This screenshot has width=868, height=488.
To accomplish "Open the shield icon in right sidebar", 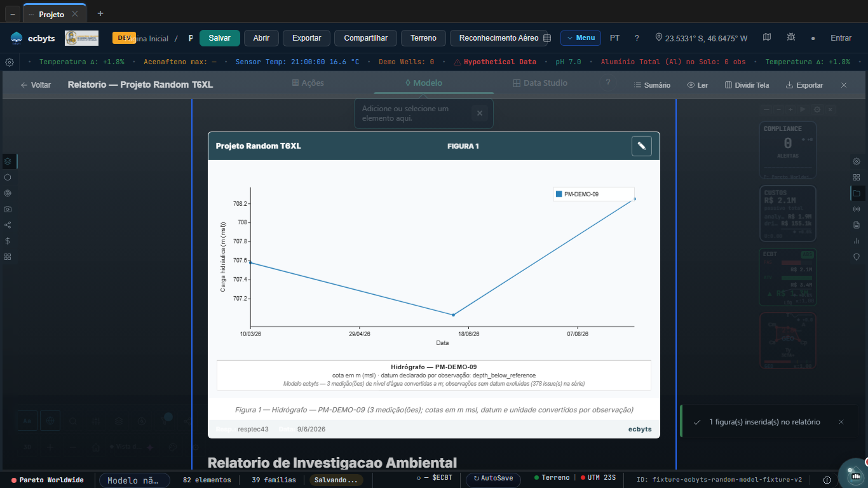I will [857, 257].
